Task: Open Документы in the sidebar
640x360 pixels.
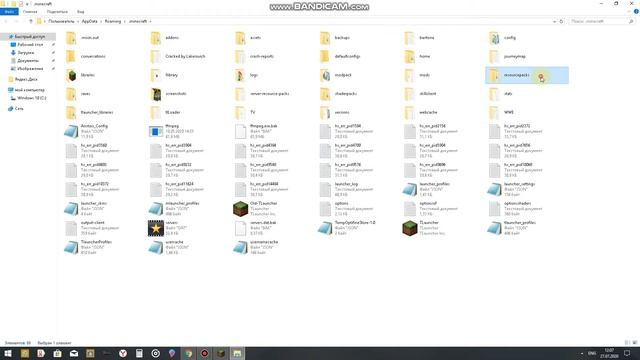Action: (x=25, y=60)
